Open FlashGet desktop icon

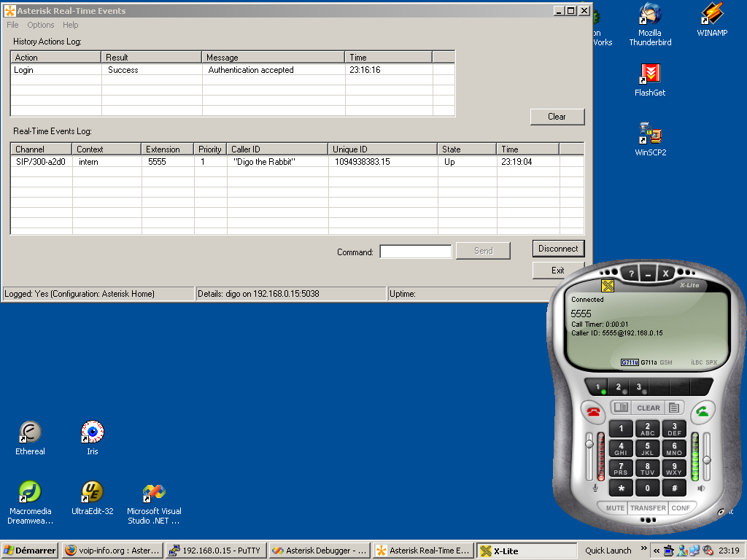[650, 80]
